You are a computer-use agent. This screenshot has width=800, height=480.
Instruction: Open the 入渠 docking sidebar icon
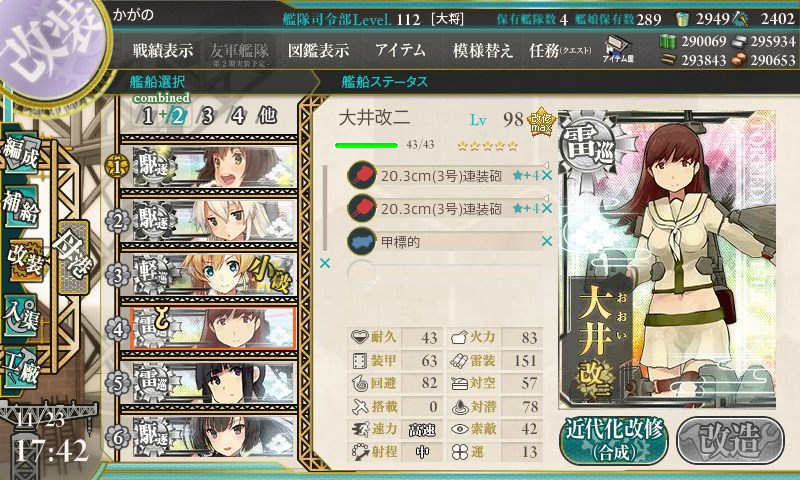21,316
